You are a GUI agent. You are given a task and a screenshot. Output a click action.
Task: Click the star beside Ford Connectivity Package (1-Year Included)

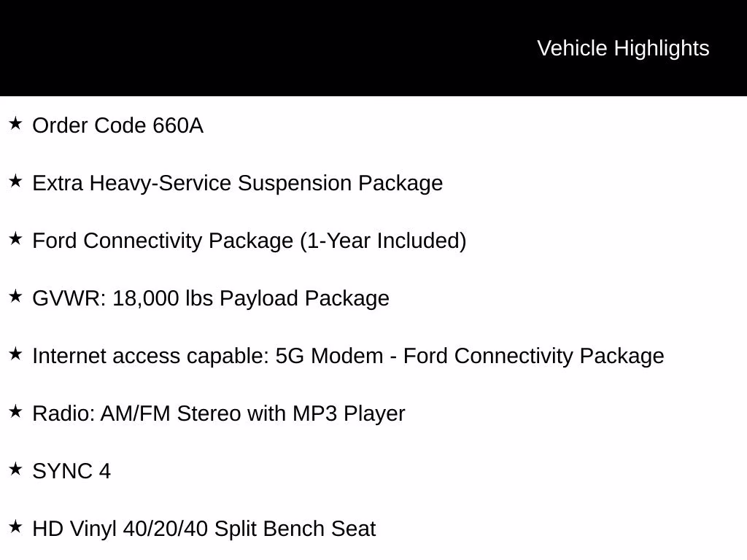click(15, 239)
